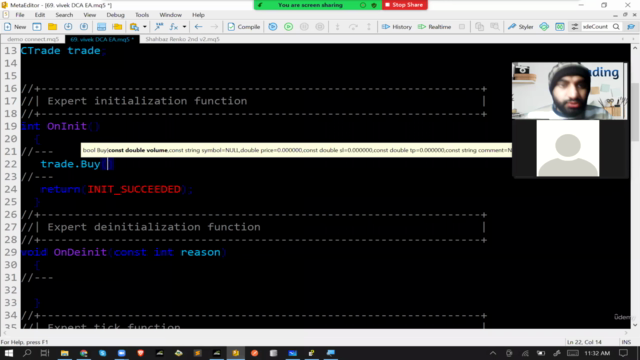Screen dimensions: 640x360
Task: Click the MQL5 community hat icon
Action: coord(631,27)
